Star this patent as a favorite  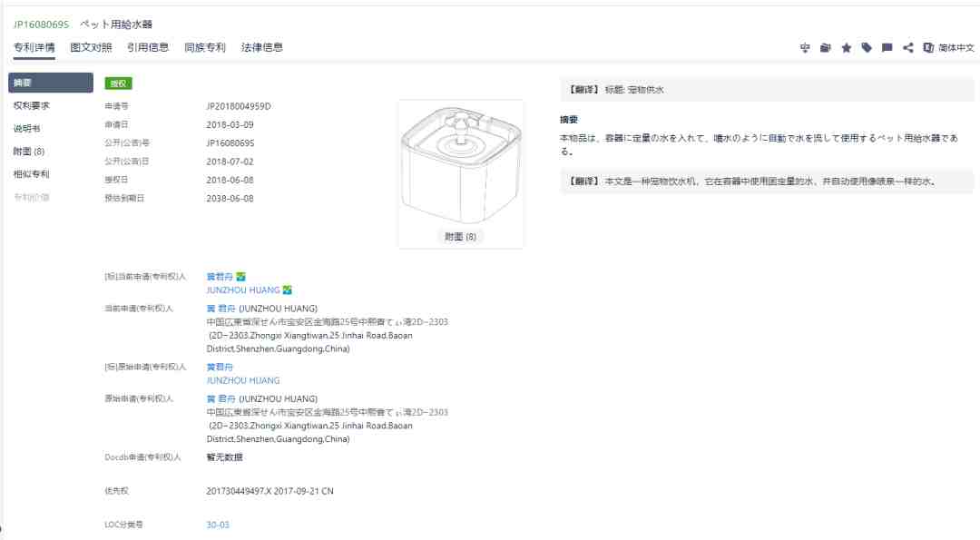click(847, 47)
